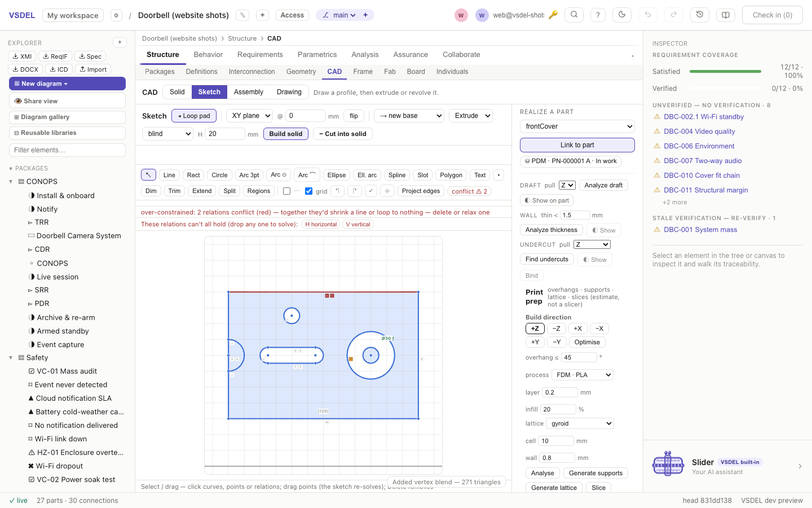Click the Link to part button
Viewport: 812px width, 508px height.
pos(577,145)
